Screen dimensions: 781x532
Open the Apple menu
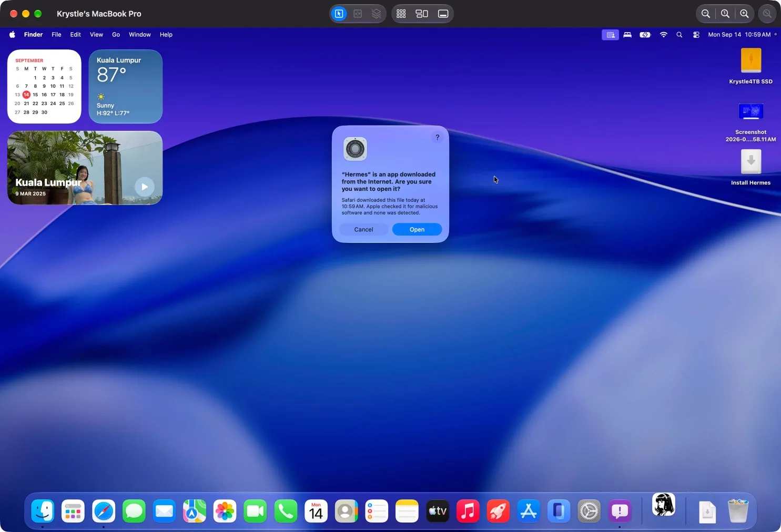tap(12, 35)
